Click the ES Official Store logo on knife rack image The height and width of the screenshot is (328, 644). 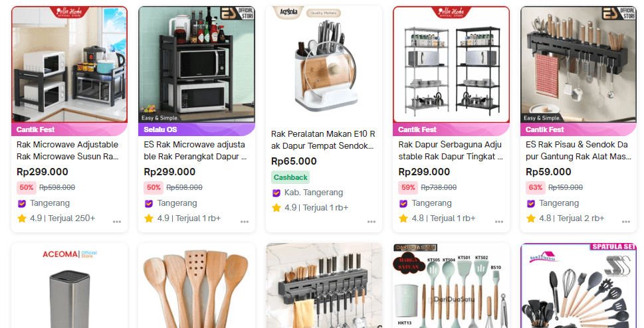[619, 13]
